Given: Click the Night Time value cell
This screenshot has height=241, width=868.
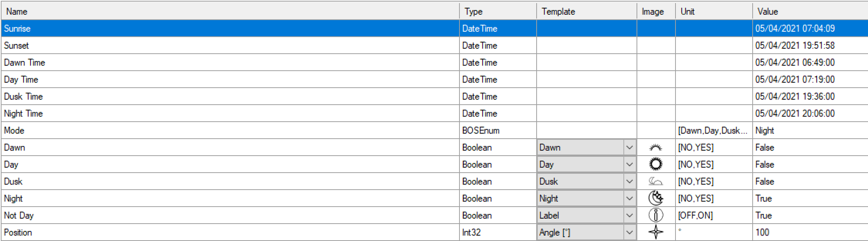Looking at the screenshot, I should pyautogui.click(x=795, y=114).
